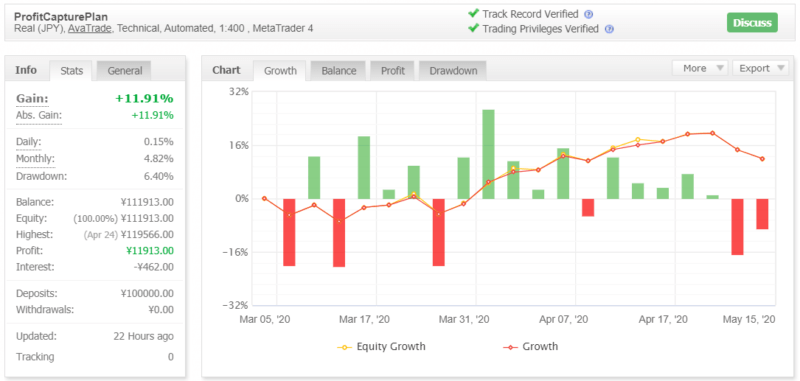Open the Drawdown chart tab
The height and width of the screenshot is (381, 800).
pyautogui.click(x=453, y=71)
